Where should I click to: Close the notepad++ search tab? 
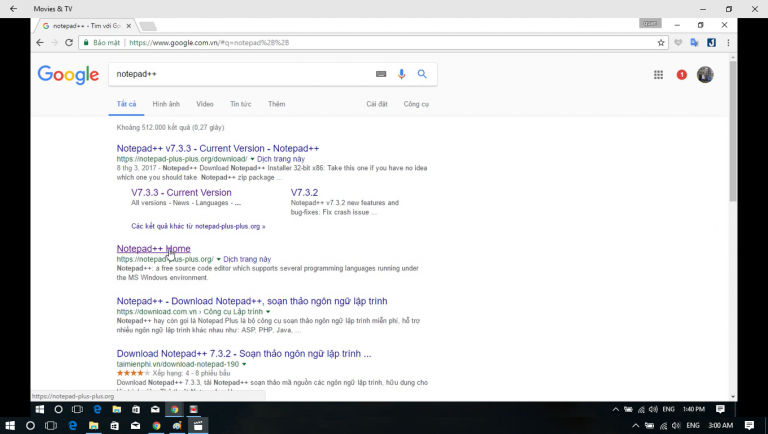(129, 26)
